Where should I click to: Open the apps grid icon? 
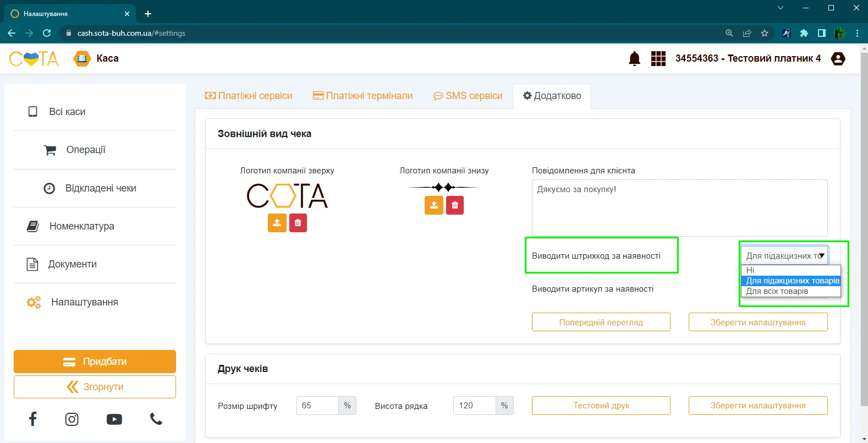(658, 58)
